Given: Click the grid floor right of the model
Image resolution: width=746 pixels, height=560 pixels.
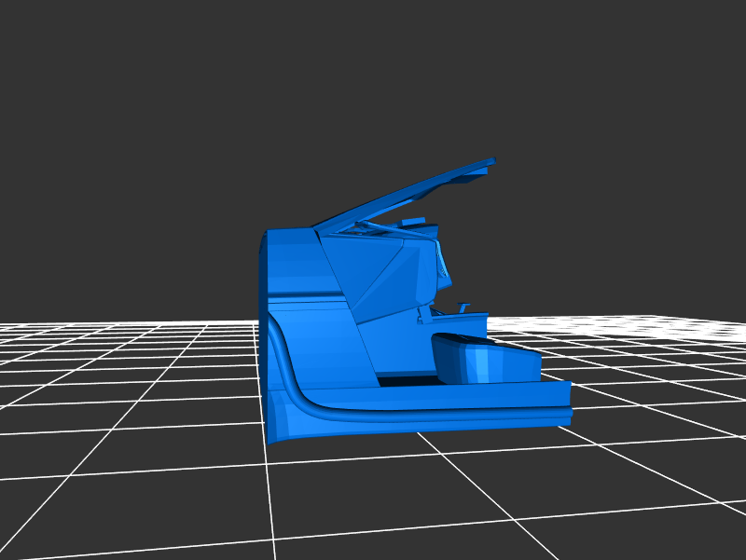Looking at the screenshot, I should (653, 391).
